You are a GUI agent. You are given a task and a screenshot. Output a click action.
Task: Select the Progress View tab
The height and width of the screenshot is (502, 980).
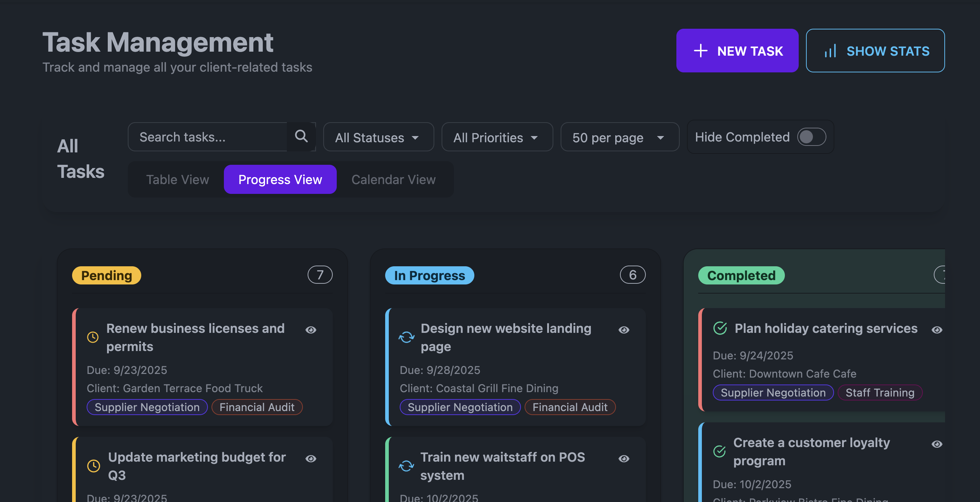coord(280,179)
